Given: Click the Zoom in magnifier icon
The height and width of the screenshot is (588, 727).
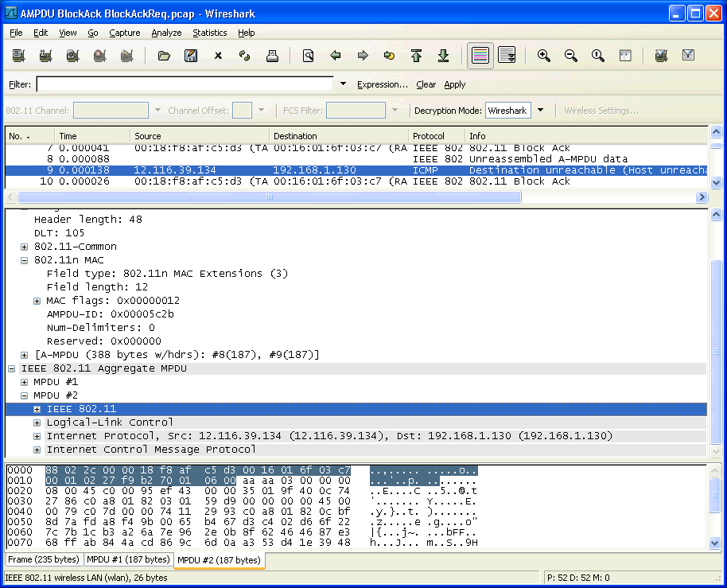Looking at the screenshot, I should pos(544,56).
